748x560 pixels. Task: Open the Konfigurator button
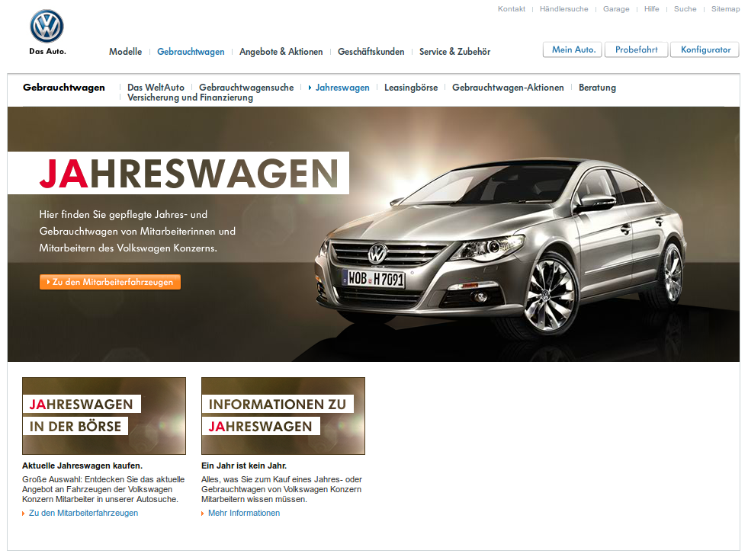coord(705,50)
